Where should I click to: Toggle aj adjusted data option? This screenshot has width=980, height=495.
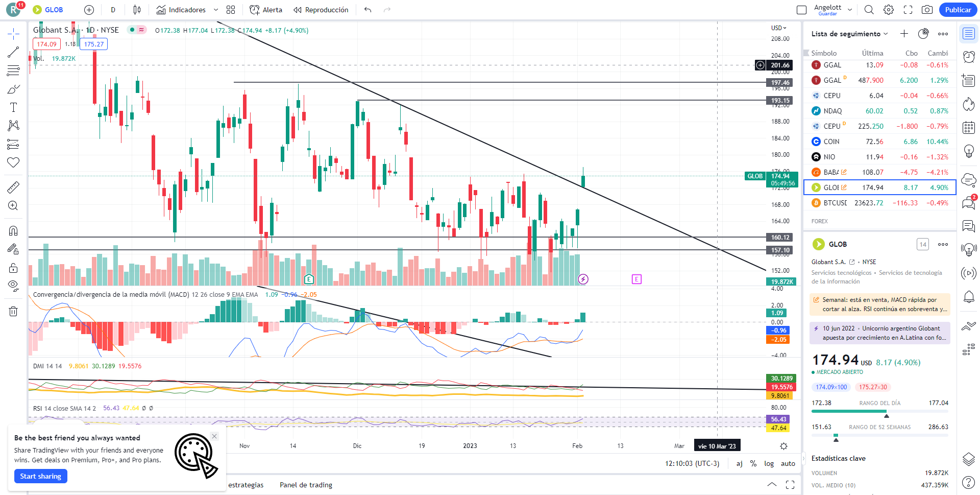[x=739, y=463]
